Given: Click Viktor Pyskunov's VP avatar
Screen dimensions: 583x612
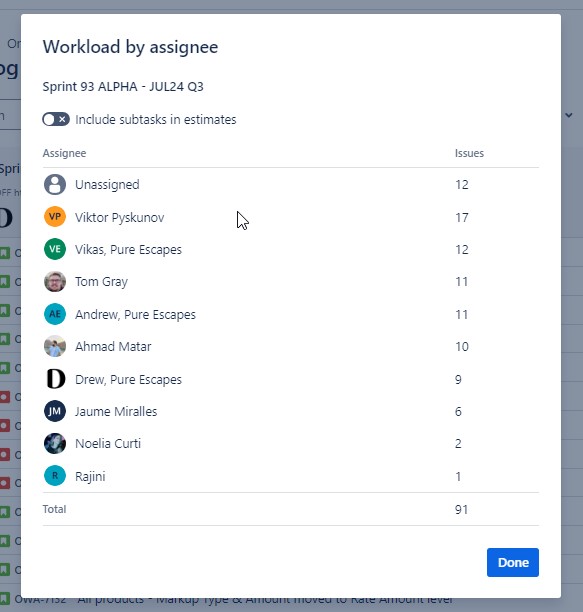Looking at the screenshot, I should (x=55, y=217).
